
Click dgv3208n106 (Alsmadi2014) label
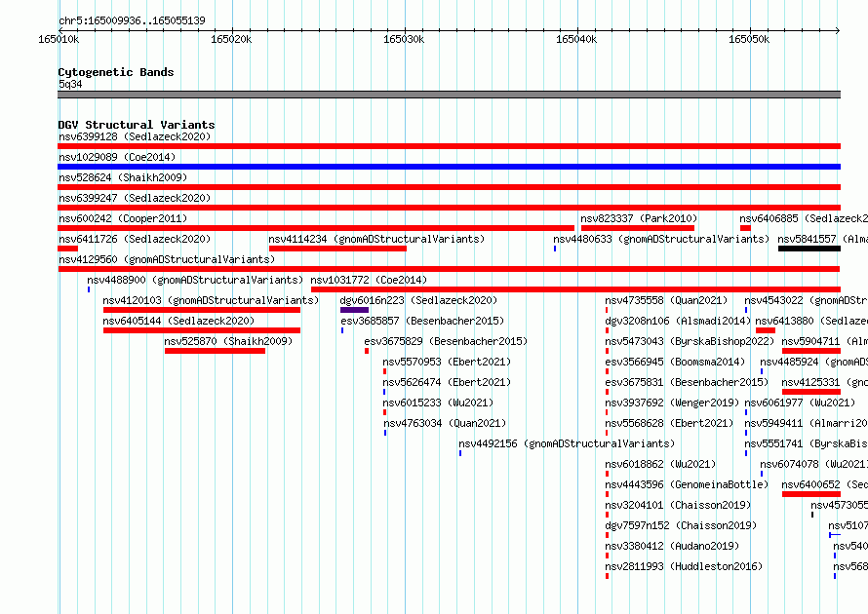(x=678, y=321)
